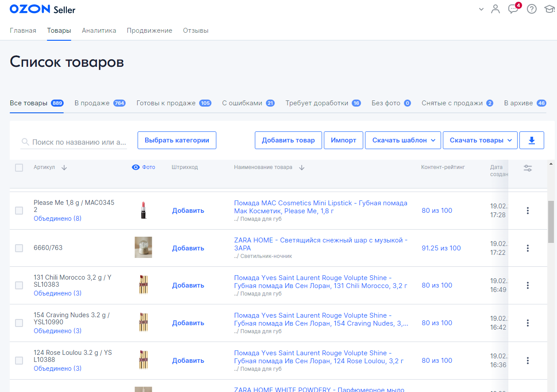Click the OZON Seller logo
The image size is (557, 392).
(42, 9)
